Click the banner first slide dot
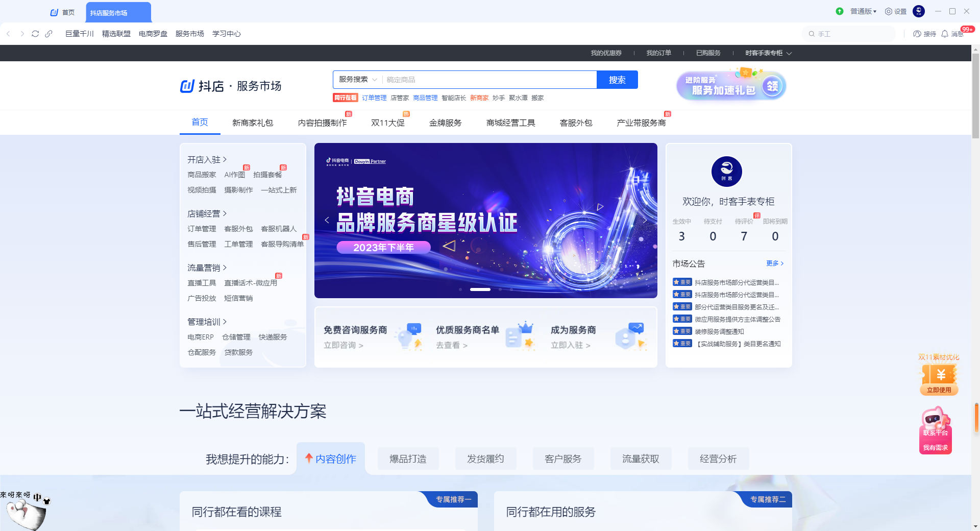The height and width of the screenshot is (531, 980). (x=460, y=289)
